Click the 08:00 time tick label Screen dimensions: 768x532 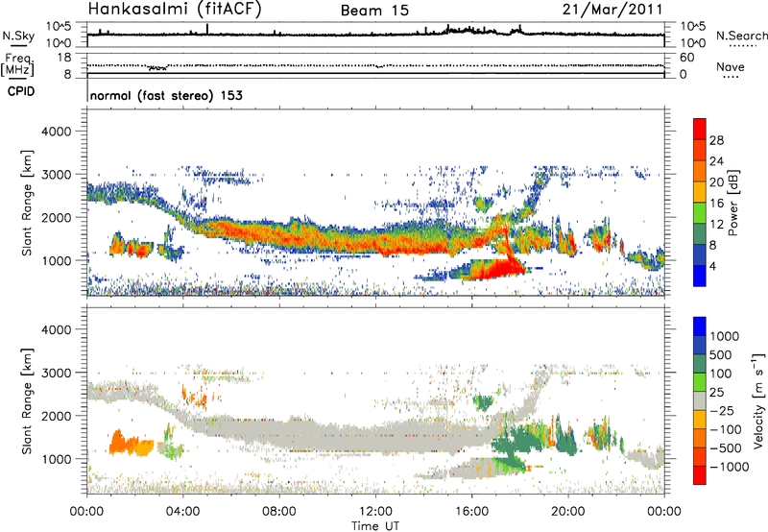pyautogui.click(x=279, y=512)
